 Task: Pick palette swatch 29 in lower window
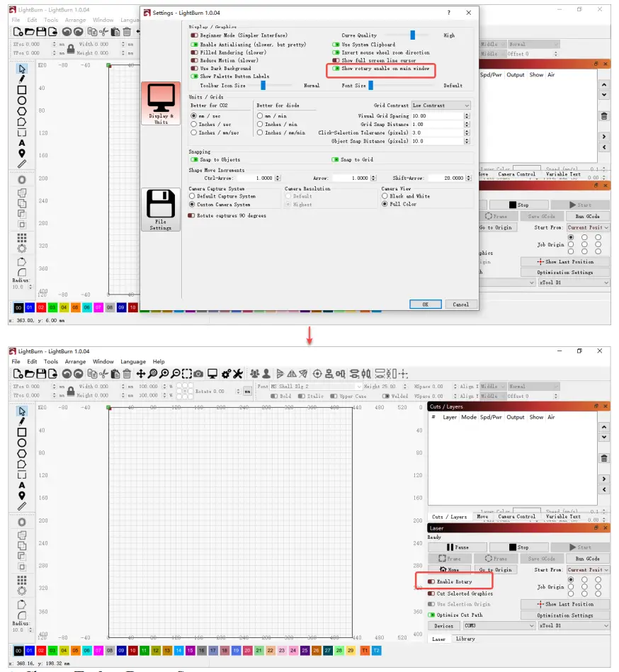(351, 651)
